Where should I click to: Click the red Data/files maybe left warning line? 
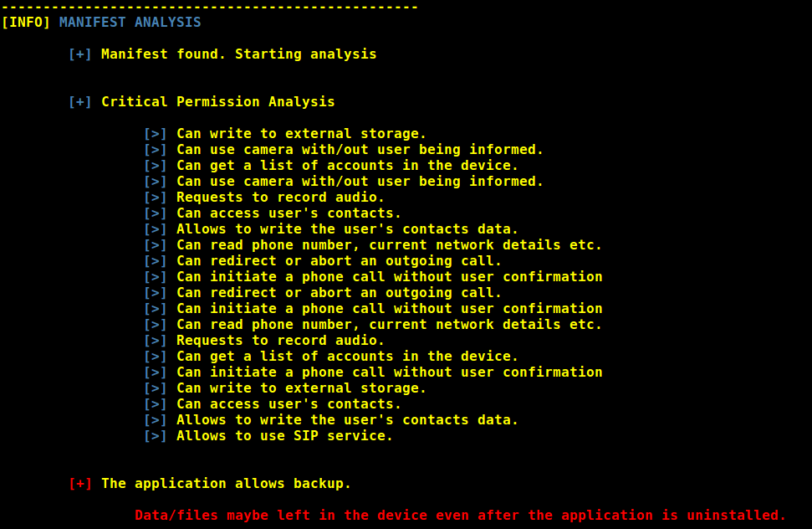click(461, 516)
